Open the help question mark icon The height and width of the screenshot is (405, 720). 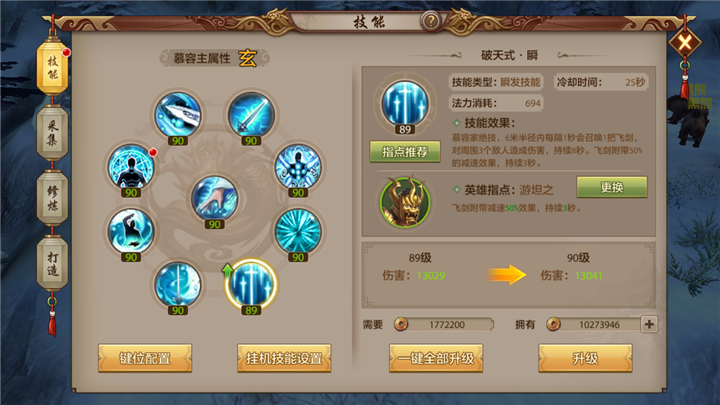point(431,21)
